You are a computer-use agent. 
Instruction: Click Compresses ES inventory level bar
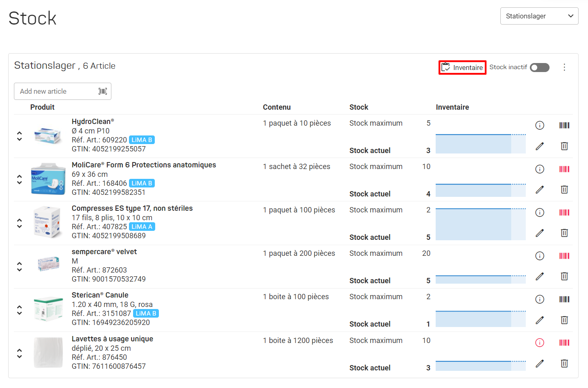coord(481,224)
